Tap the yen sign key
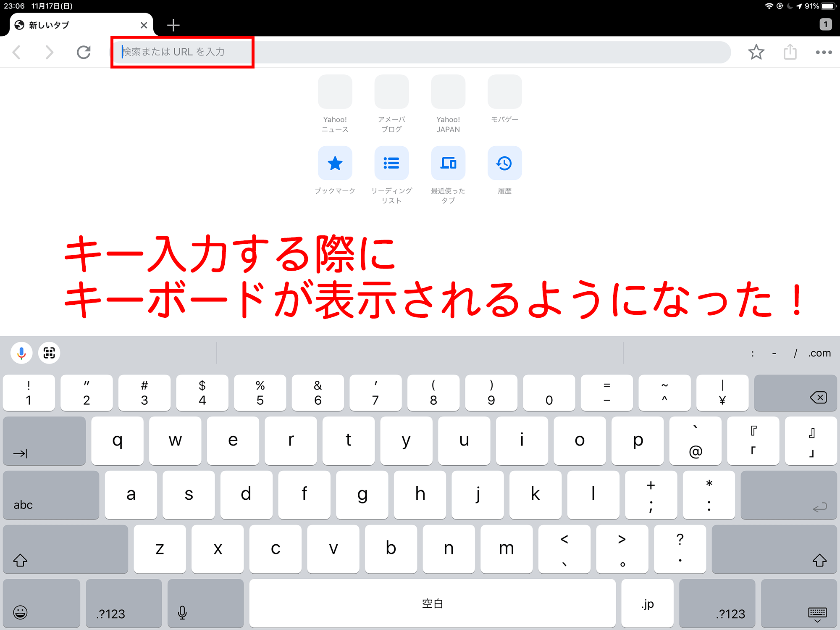The height and width of the screenshot is (630, 840). [722, 393]
